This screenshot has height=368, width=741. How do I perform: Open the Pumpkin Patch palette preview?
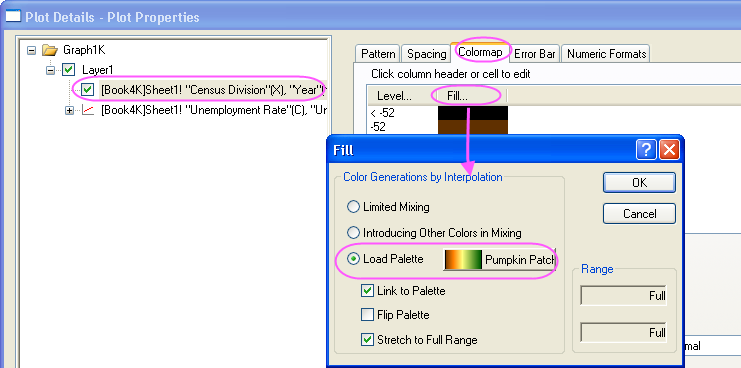click(x=463, y=260)
